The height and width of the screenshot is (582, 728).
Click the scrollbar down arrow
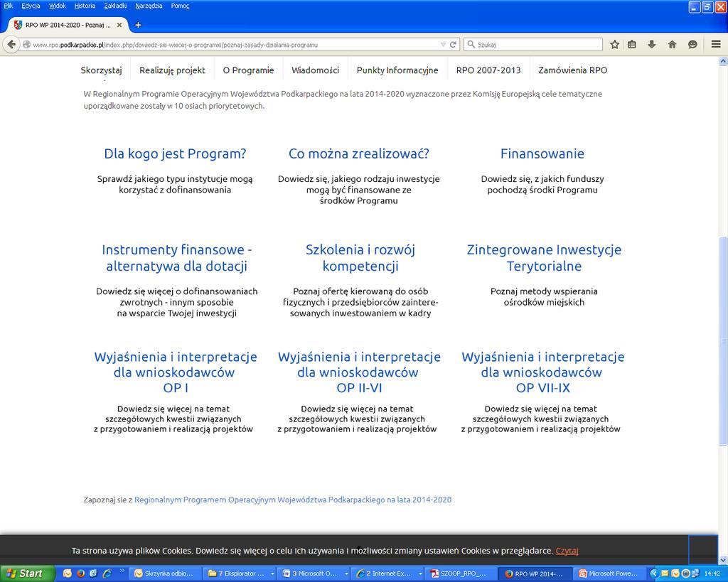click(723, 560)
